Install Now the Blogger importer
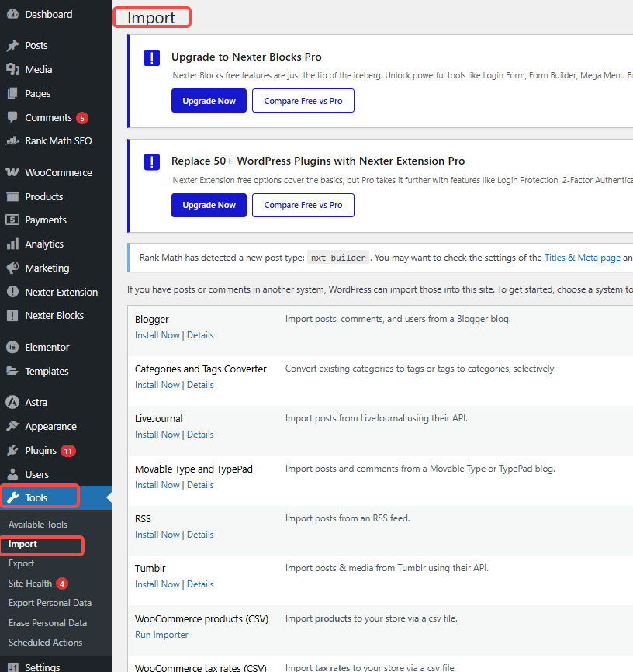The image size is (633, 672). pyautogui.click(x=157, y=334)
